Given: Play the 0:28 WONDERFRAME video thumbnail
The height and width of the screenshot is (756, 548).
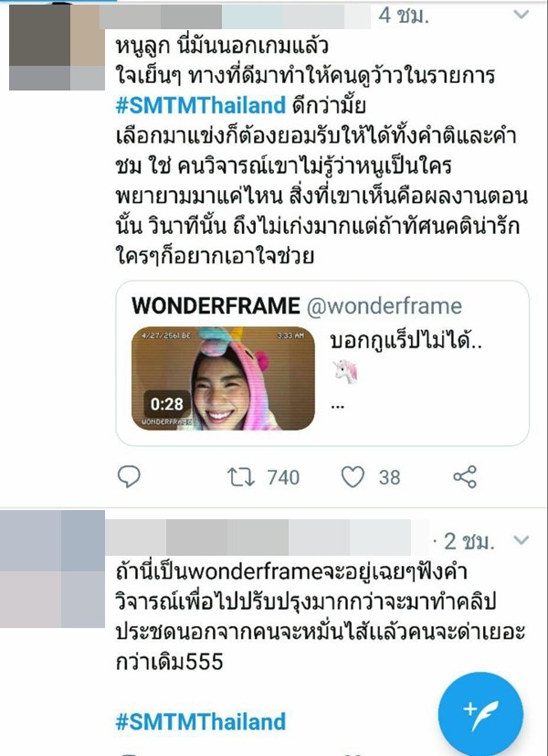Looking at the screenshot, I should tap(223, 378).
